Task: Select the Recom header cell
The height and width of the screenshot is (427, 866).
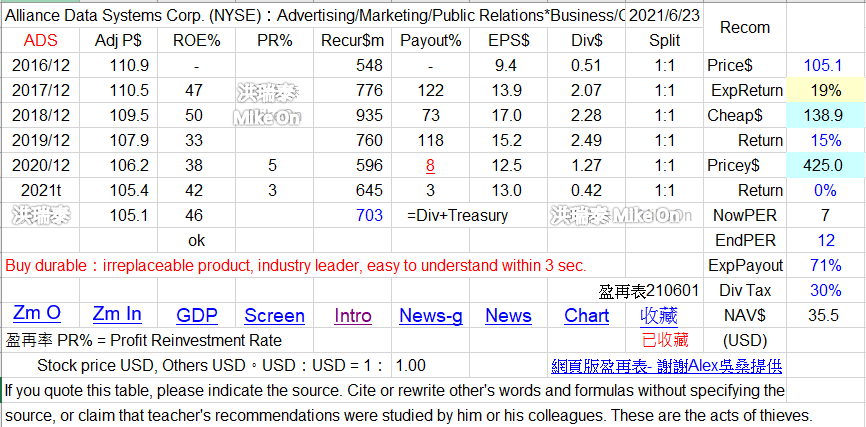Action: point(745,27)
